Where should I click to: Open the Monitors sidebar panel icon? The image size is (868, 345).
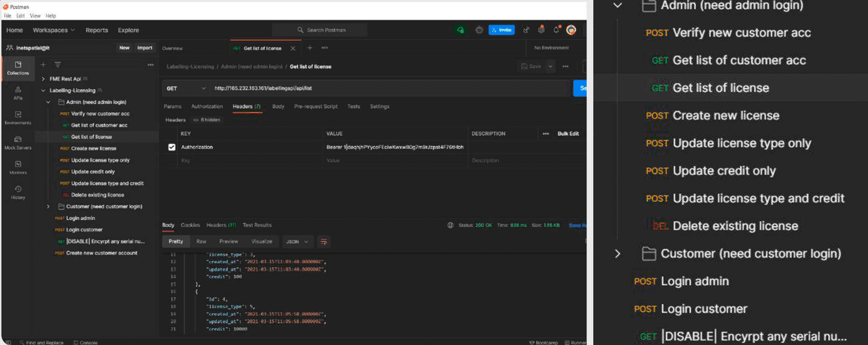(x=18, y=167)
